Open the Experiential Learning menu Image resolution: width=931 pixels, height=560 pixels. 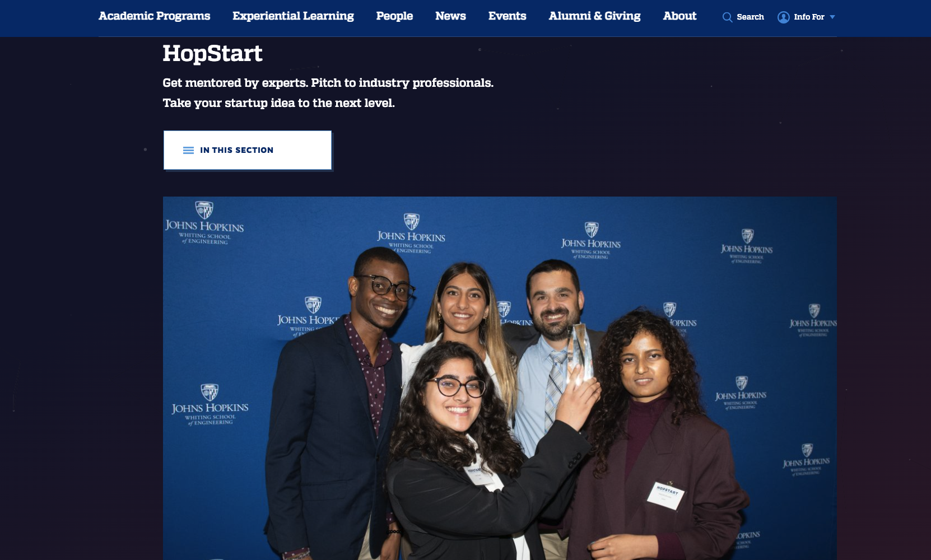click(x=293, y=16)
